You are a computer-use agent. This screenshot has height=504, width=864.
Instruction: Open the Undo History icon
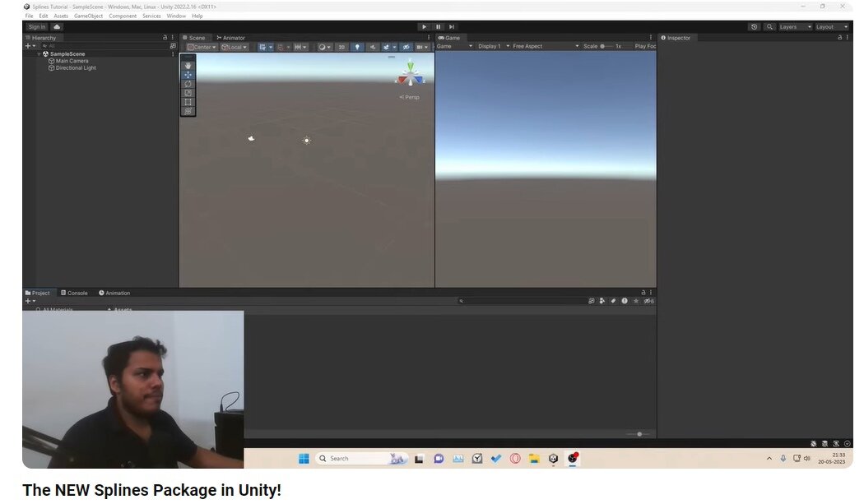tap(754, 26)
